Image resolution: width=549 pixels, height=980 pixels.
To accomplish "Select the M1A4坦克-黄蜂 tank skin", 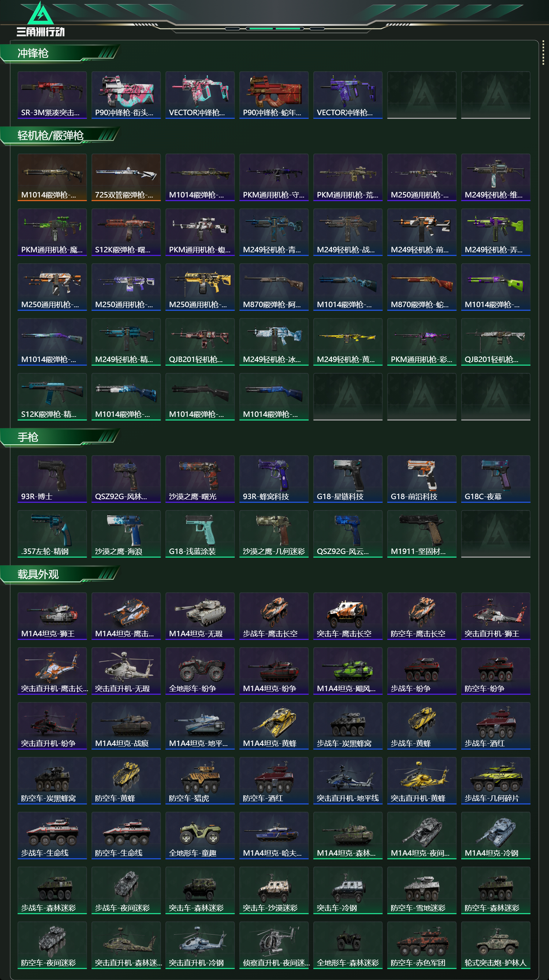I will 274,725.
